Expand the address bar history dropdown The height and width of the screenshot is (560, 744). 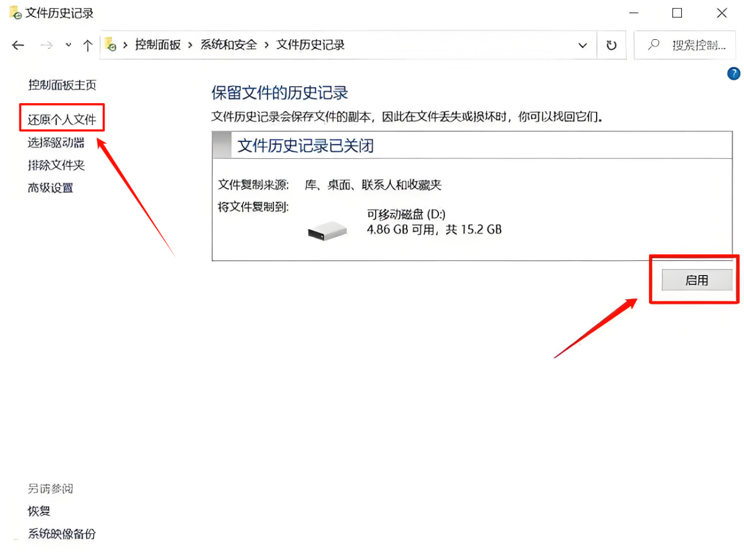coord(582,45)
